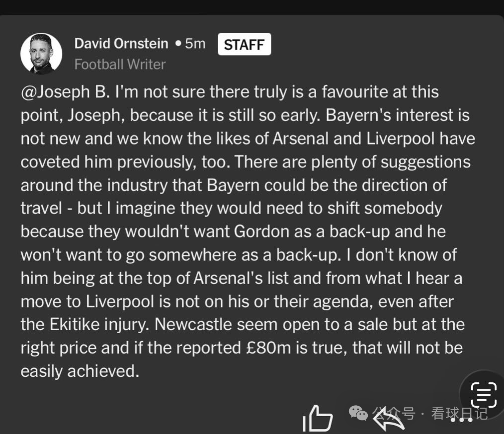Open David Ornstein's profile photo
504x434 pixels.
41,54
